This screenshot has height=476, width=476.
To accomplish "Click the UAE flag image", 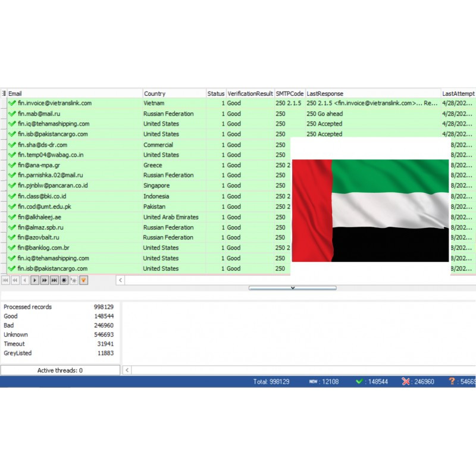I will 370,210.
